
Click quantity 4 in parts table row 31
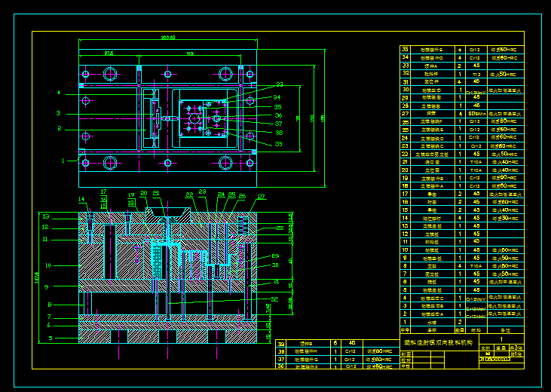tap(460, 82)
